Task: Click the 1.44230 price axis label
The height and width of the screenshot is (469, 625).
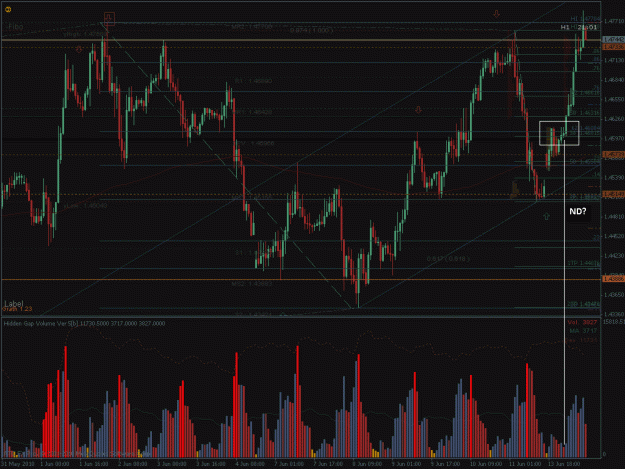Action: click(x=614, y=256)
